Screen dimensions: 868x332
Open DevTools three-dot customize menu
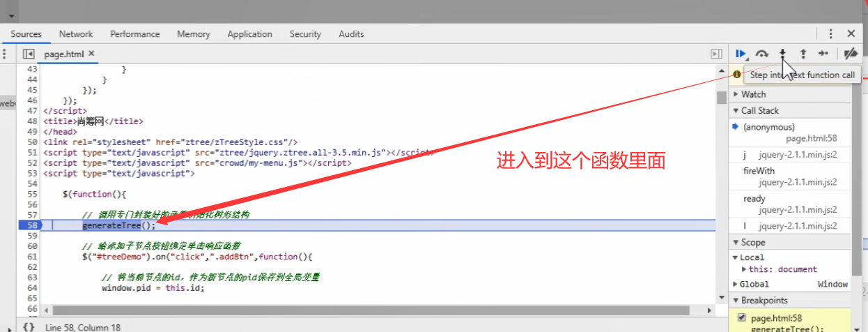click(x=830, y=33)
